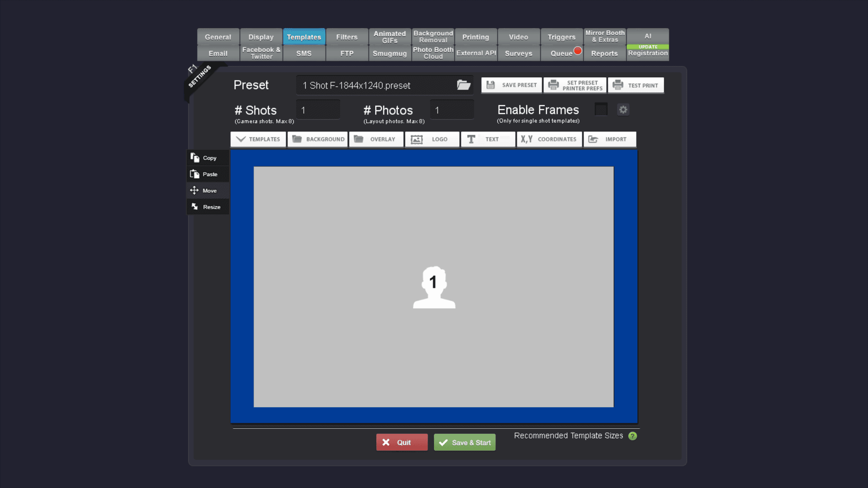Choose a Background image

click(x=317, y=139)
